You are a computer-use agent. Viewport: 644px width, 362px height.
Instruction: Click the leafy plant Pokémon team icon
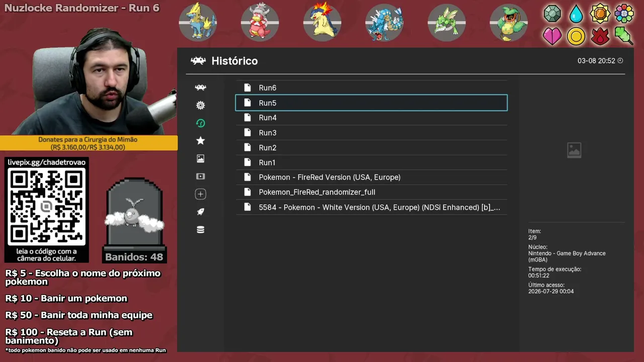(x=509, y=22)
